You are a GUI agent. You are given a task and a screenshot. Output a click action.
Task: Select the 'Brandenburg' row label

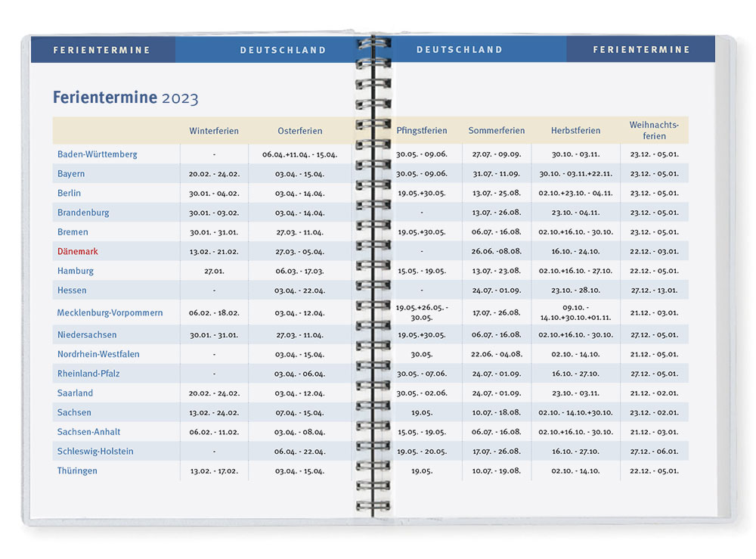pos(83,213)
